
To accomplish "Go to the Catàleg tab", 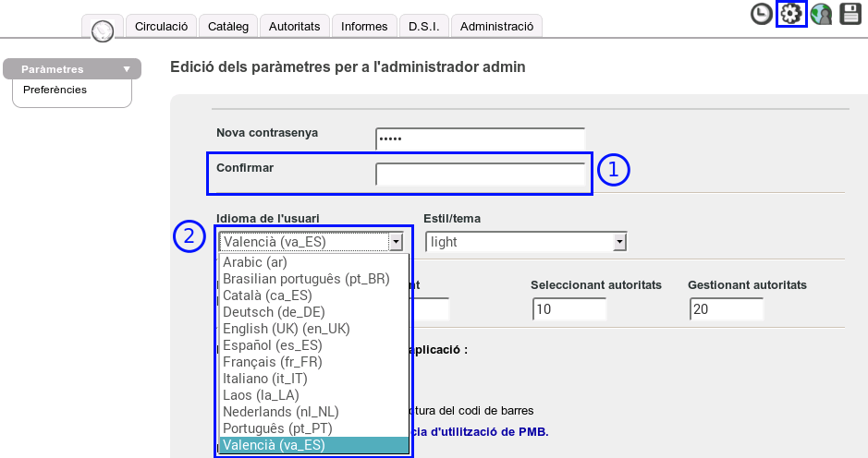I will [228, 27].
